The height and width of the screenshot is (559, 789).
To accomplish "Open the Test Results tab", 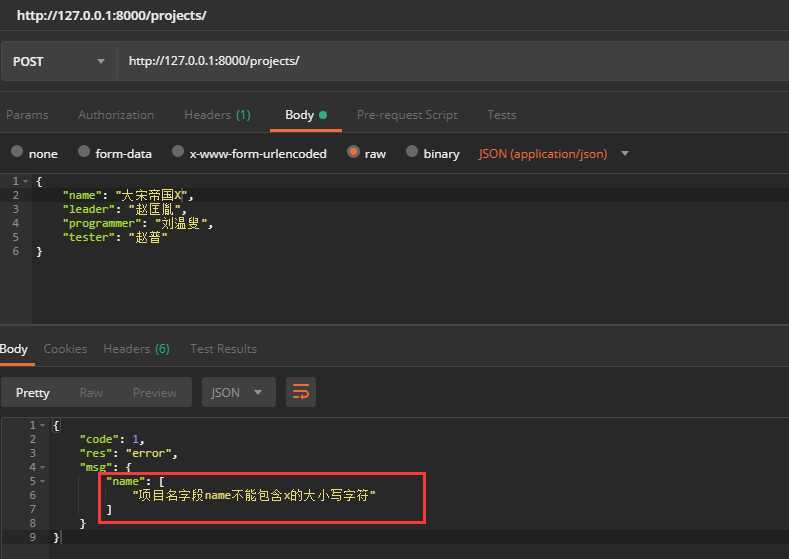I will pos(223,349).
